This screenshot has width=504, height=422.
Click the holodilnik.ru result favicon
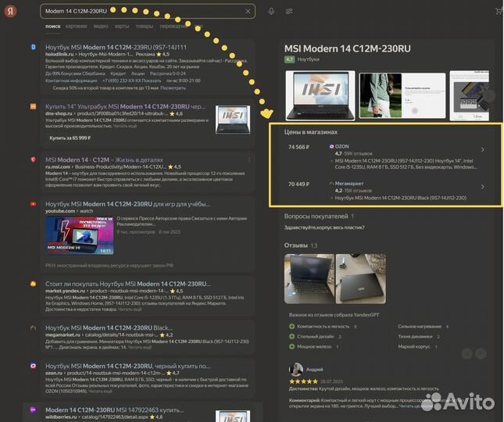[x=34, y=47]
